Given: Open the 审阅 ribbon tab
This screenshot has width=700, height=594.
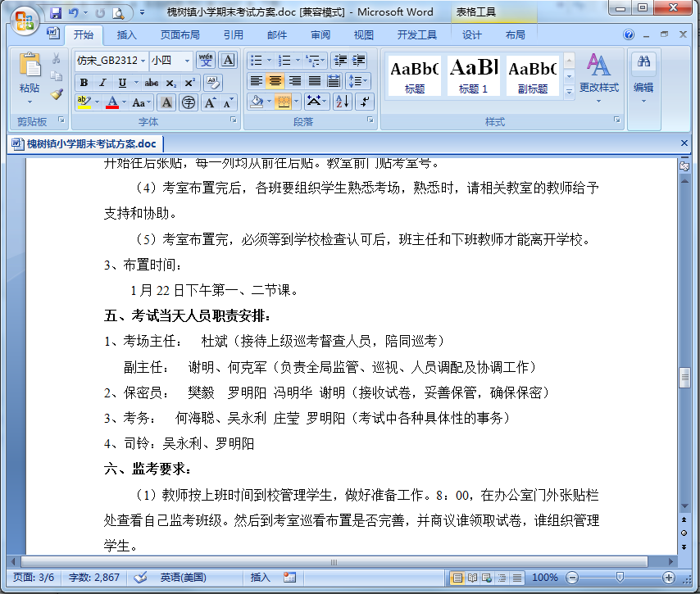Looking at the screenshot, I should pyautogui.click(x=320, y=35).
